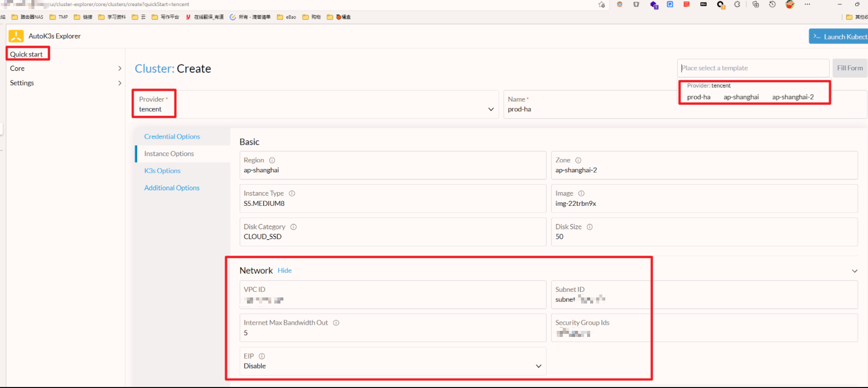Viewport: 868px width, 388px height.
Task: Expand the Settings sidebar menu
Action: [x=119, y=83]
